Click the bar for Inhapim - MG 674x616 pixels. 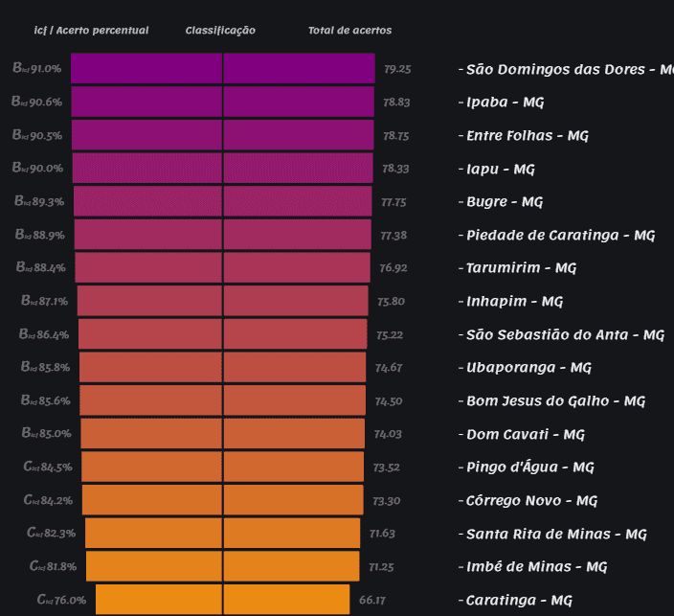222,301
